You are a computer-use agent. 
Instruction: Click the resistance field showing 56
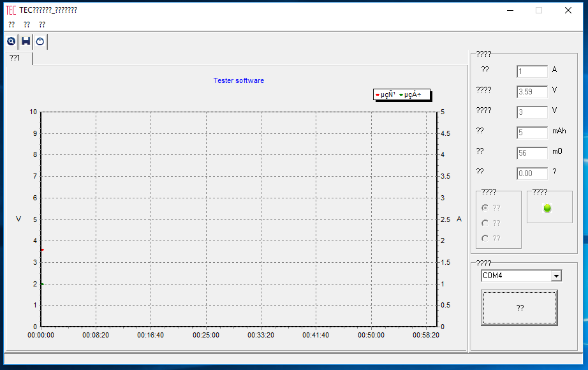[x=532, y=153]
